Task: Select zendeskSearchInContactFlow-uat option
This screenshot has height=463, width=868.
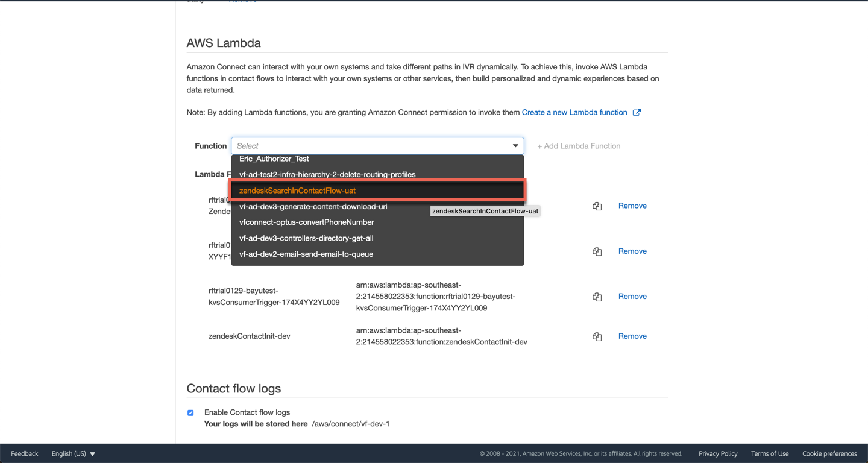Action: 297,191
